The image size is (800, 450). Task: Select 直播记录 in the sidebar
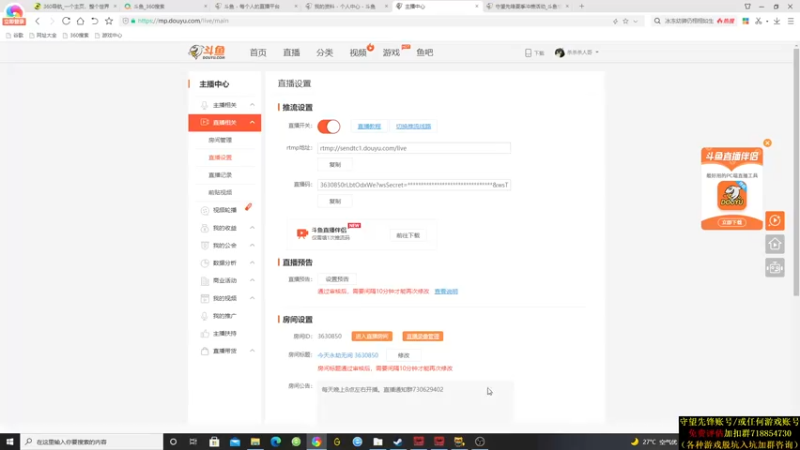[x=220, y=175]
